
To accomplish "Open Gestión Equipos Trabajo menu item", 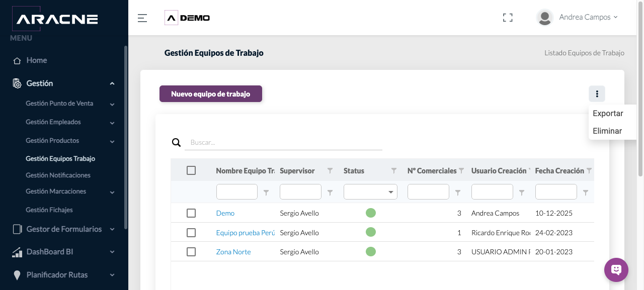I will coord(60,159).
